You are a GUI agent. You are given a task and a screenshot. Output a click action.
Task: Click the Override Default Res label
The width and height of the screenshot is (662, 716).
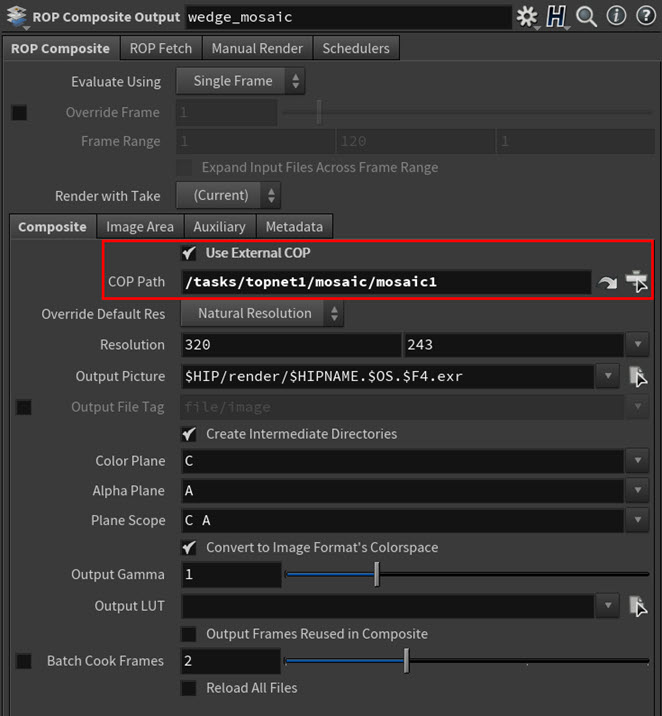(103, 314)
